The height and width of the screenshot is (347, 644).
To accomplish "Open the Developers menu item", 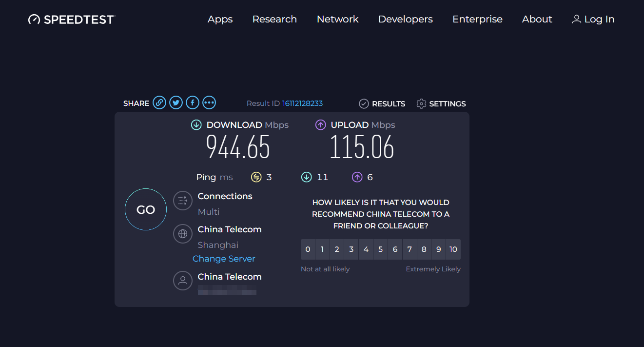I will click(x=405, y=20).
